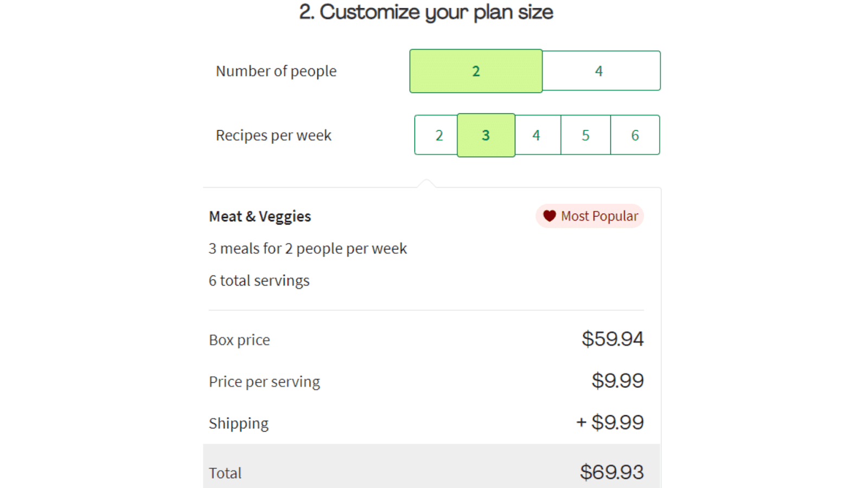Pick 4 recipes per week
The height and width of the screenshot is (488, 868).
click(538, 135)
